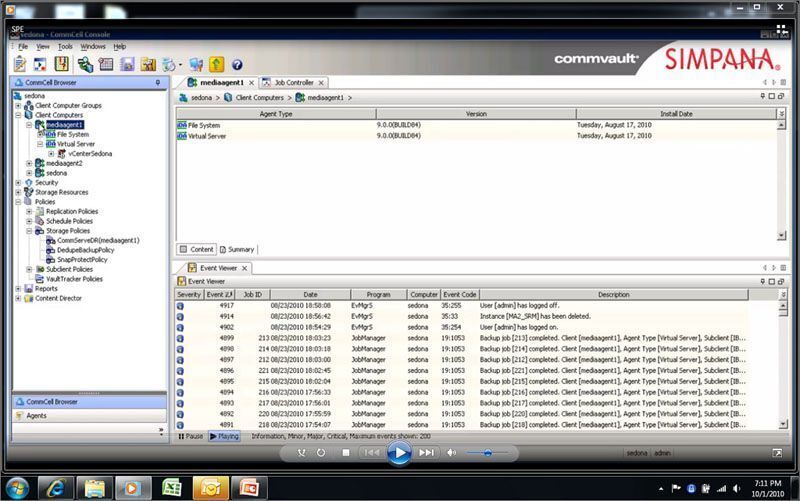
Task: Click the yellow reports chart toolbar icon
Action: tap(148, 64)
